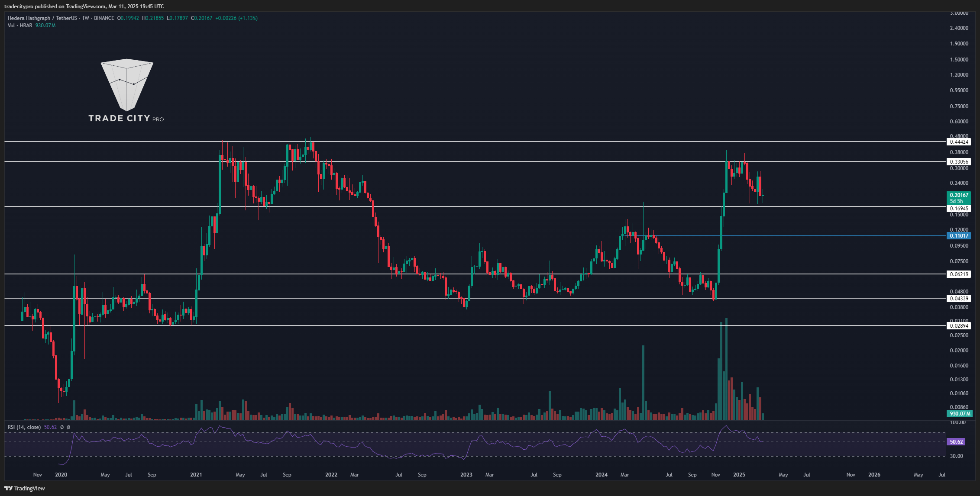This screenshot has width=980, height=496.
Task: Select the 0.04339 price label
Action: [959, 299]
